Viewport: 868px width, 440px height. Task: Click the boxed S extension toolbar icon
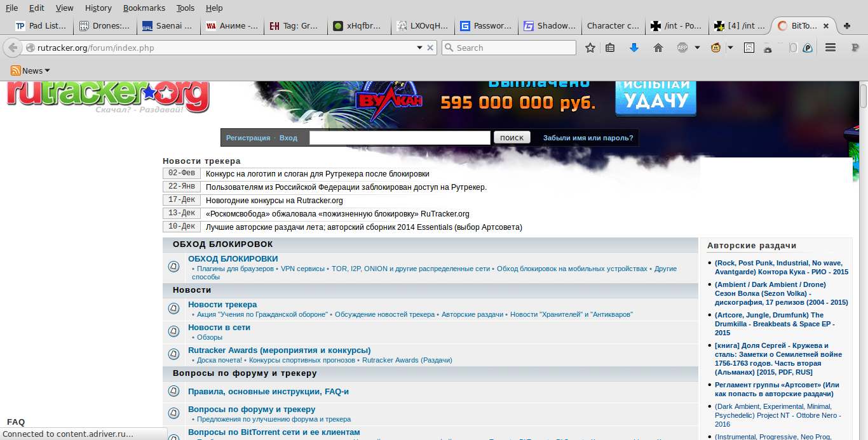[x=749, y=48]
